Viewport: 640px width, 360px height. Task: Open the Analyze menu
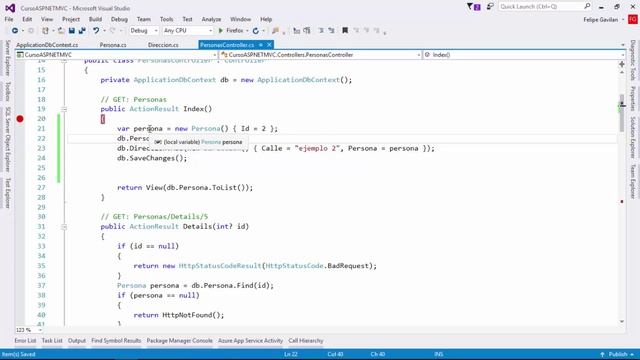tap(211, 19)
